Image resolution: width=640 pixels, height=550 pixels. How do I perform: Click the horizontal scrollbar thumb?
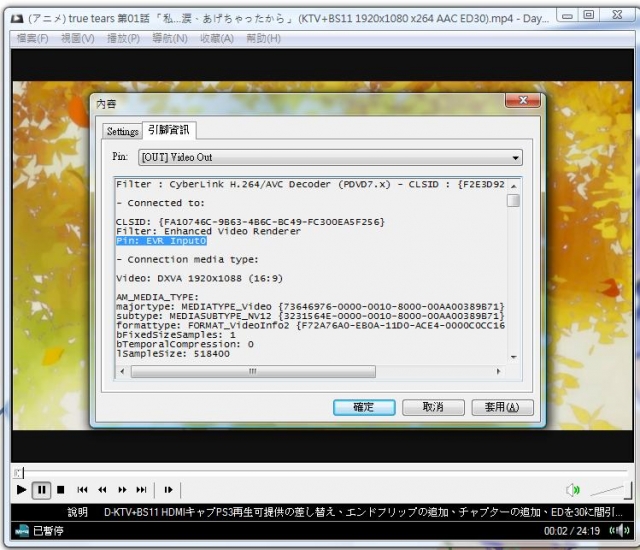pyautogui.click(x=253, y=371)
